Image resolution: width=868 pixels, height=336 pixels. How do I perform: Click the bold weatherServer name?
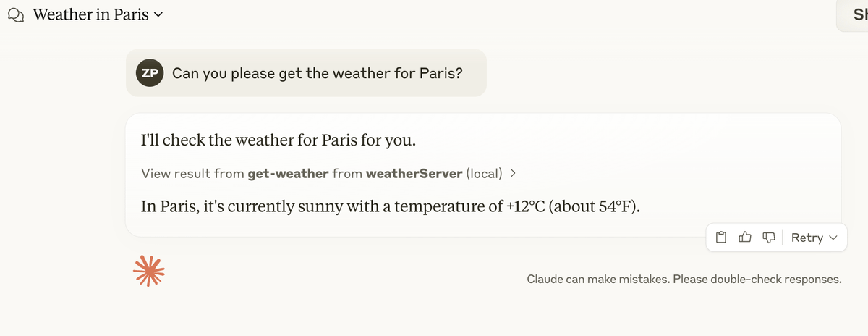[414, 174]
